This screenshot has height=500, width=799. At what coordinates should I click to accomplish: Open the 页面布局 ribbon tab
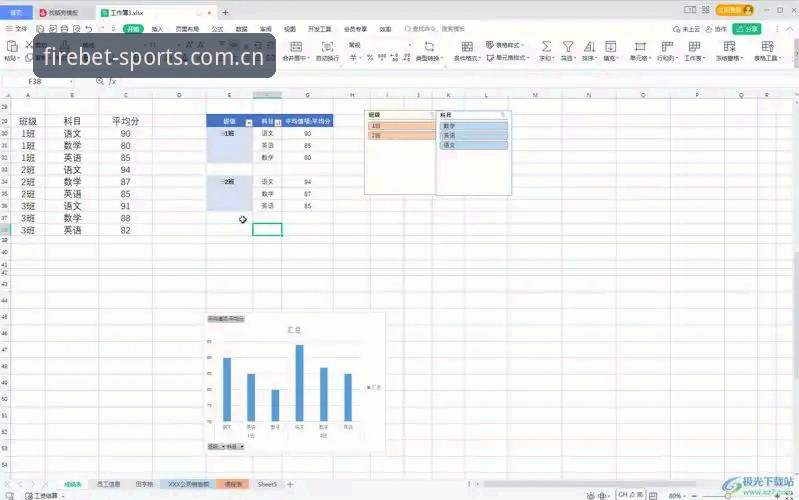(187, 29)
